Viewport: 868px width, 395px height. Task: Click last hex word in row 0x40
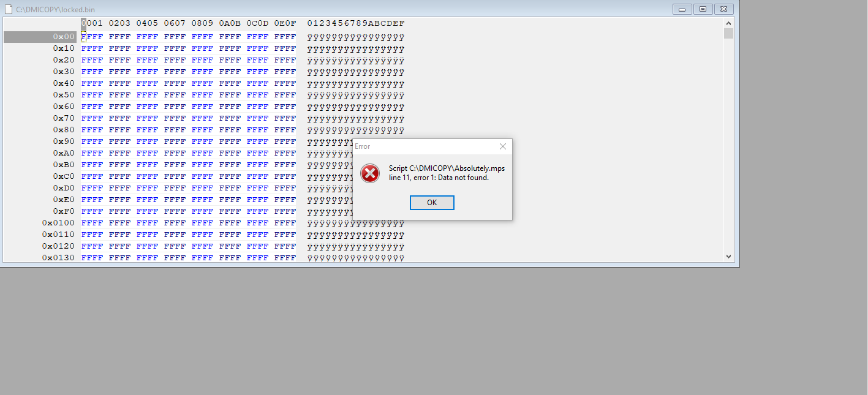pos(285,83)
